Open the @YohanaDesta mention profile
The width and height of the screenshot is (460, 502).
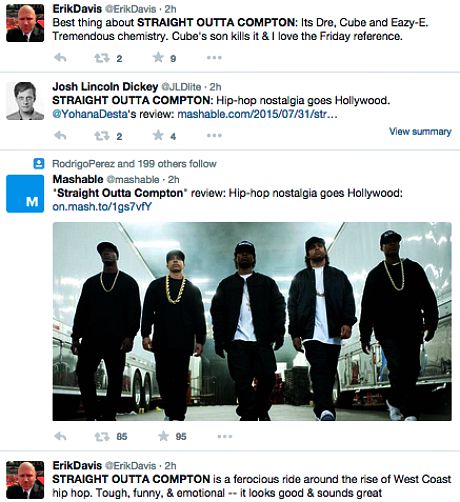coord(90,114)
